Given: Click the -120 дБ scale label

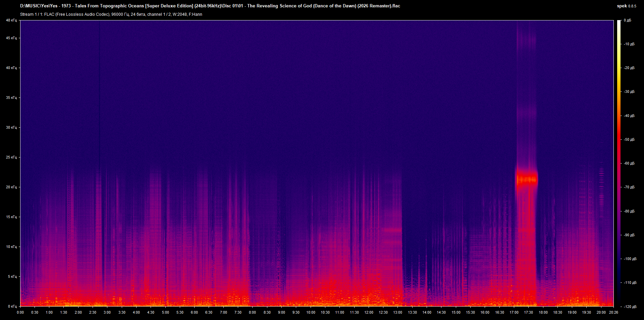Looking at the screenshot, I should pos(630,307).
